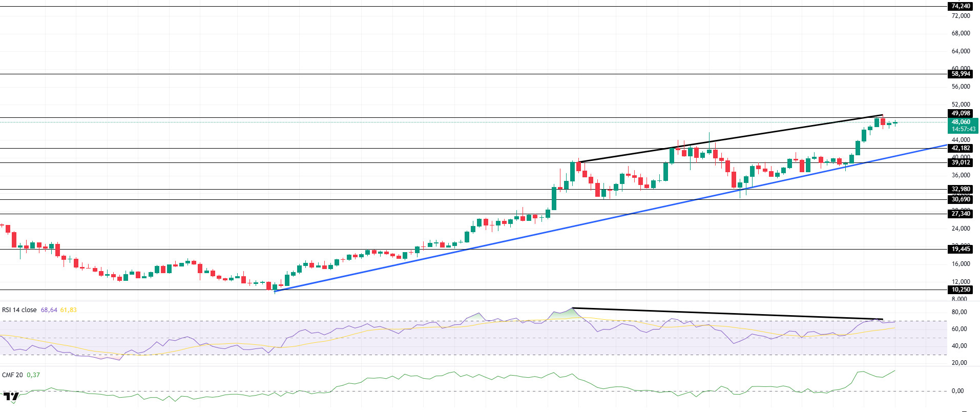Click the RSI 80,00 axis label
Screen dimensions: 980x412
click(959, 312)
